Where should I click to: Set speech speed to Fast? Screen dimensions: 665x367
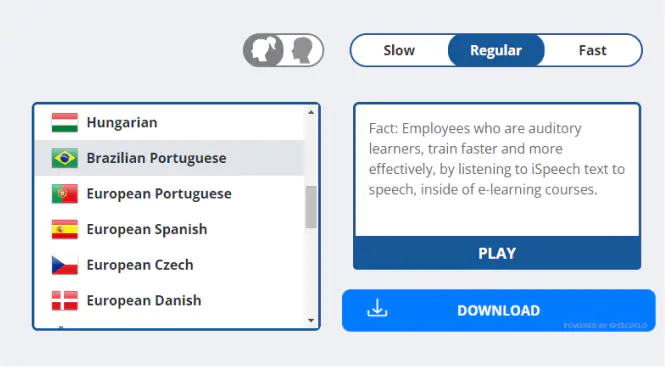point(592,50)
